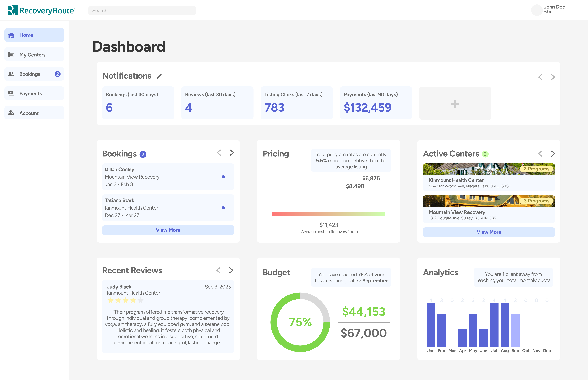
Task: Select the Home icon in the sidebar
Action: tap(11, 35)
